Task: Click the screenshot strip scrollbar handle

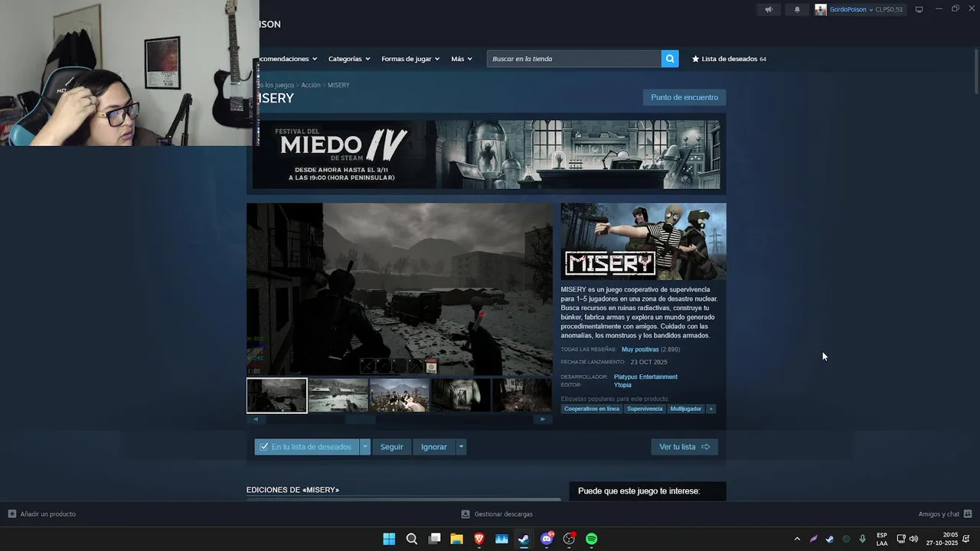Action: (360, 419)
